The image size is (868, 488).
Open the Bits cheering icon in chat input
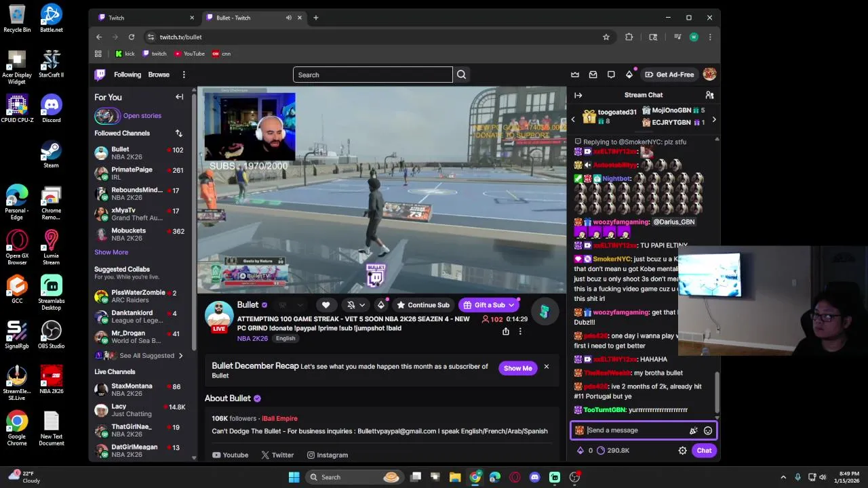tap(693, 430)
